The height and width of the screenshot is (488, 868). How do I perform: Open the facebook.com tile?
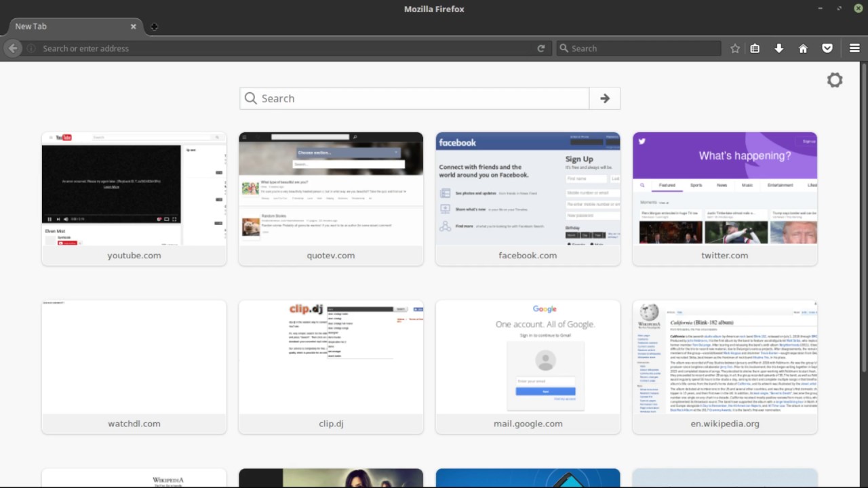click(528, 199)
